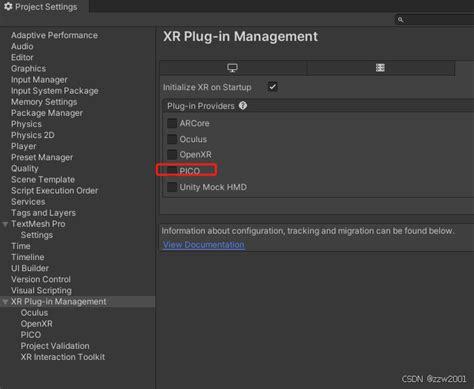Select the desktop platform tab icon
This screenshot has height=389, width=474.
click(232, 68)
